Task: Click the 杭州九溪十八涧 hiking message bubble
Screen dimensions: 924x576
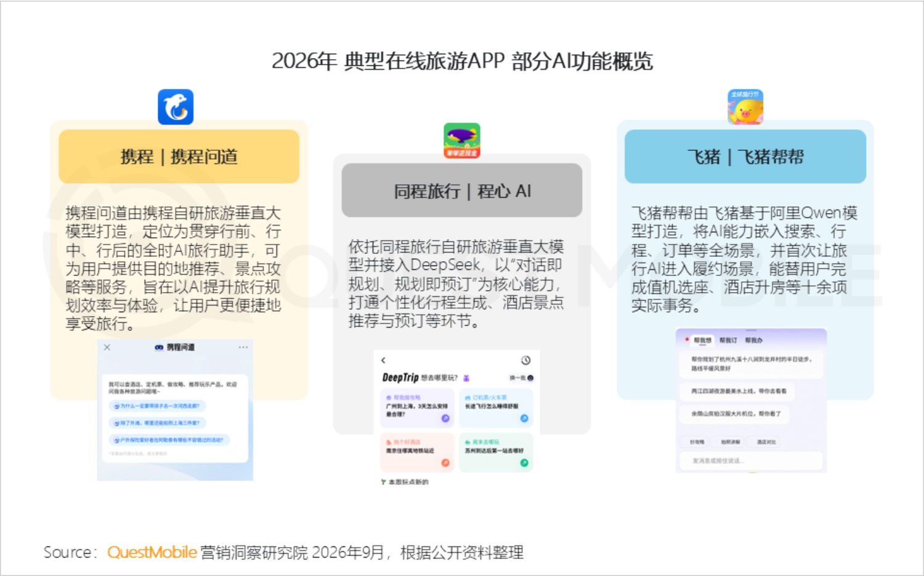Action: [751, 363]
